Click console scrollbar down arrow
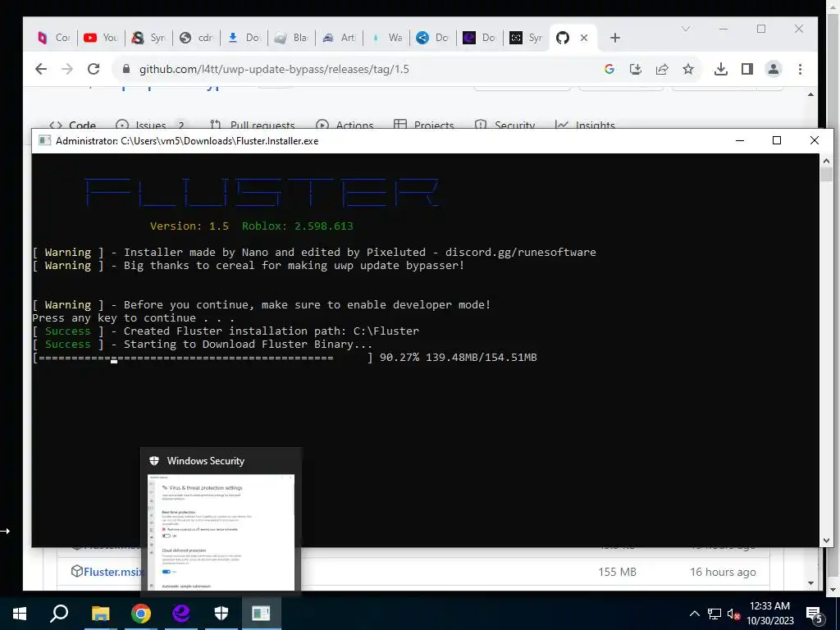 tap(826, 541)
